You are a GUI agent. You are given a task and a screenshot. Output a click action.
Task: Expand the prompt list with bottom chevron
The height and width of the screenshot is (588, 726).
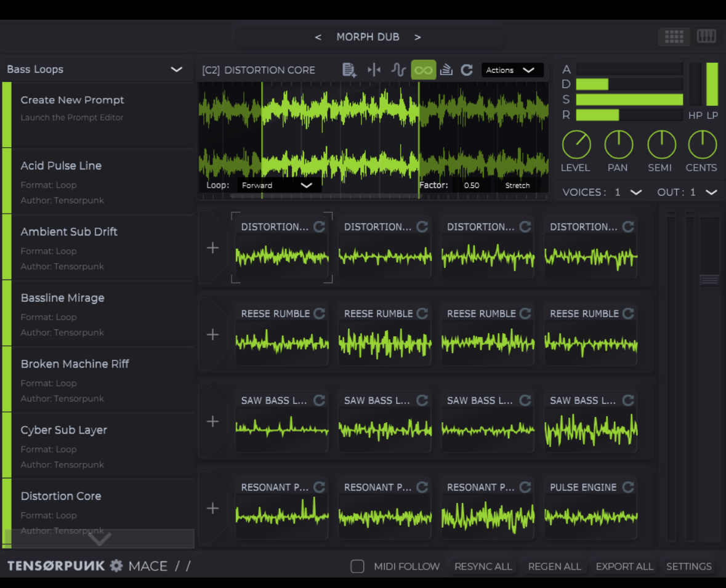(x=99, y=539)
